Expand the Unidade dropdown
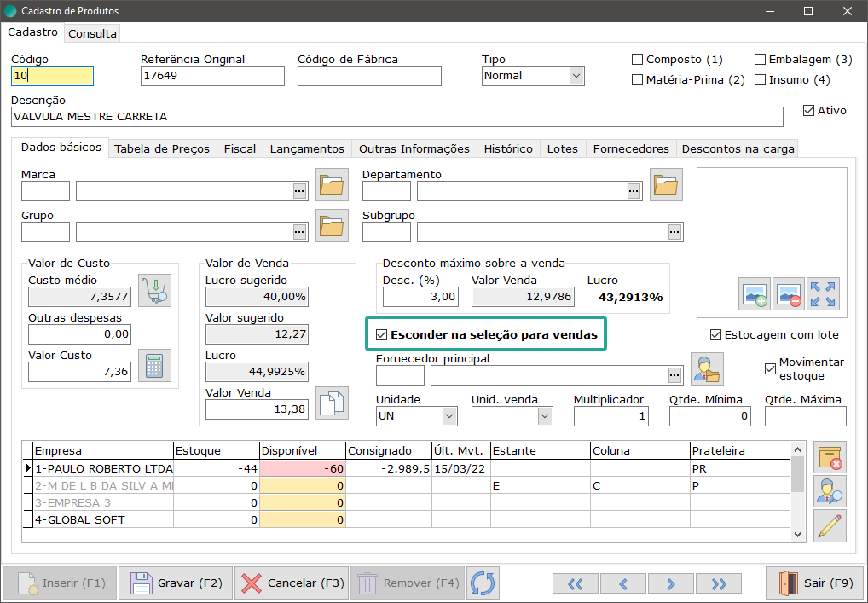This screenshot has width=868, height=603. (449, 416)
